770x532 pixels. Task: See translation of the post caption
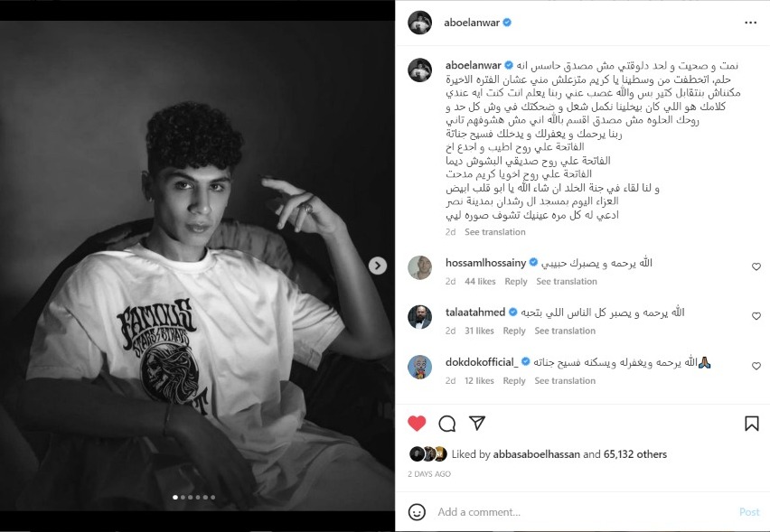[x=495, y=231]
